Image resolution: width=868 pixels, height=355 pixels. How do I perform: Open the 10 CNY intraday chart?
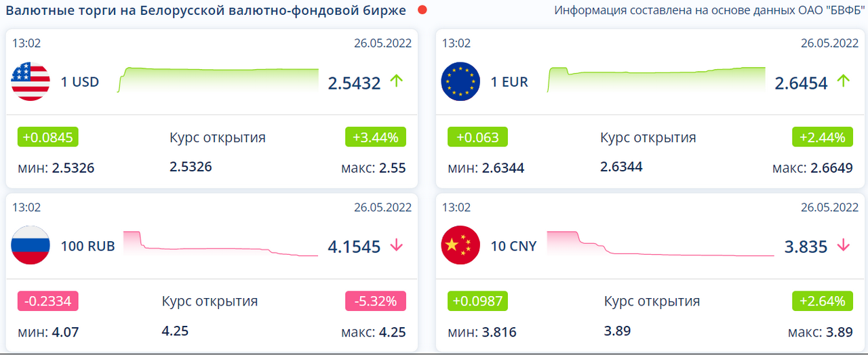660,244
